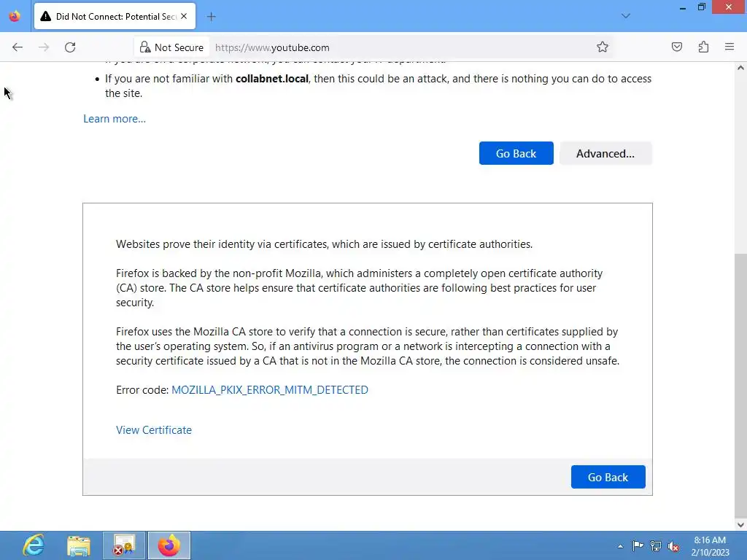Restore down the Firefox window
The image size is (747, 560).
pyautogui.click(x=701, y=7)
